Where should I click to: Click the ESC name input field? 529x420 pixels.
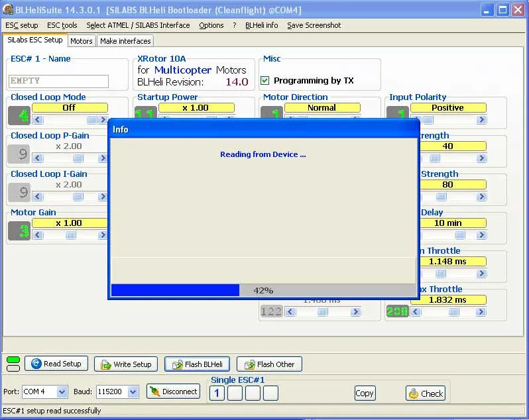(58, 81)
